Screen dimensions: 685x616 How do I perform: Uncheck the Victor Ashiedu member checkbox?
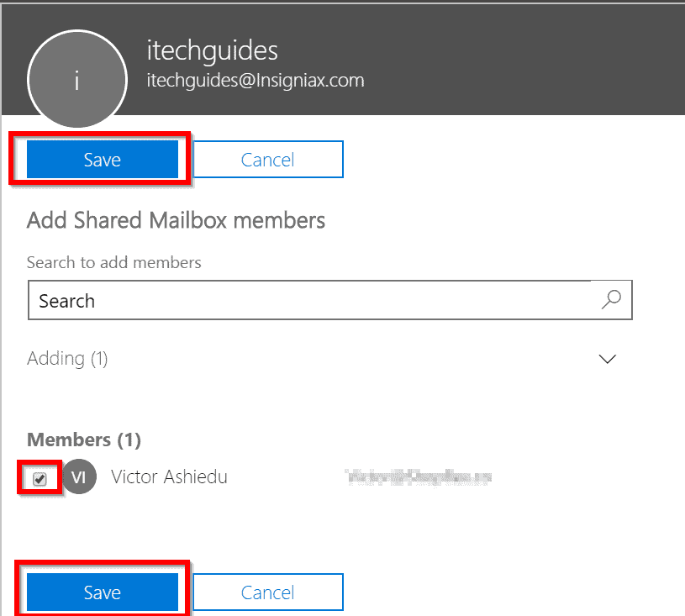40,479
